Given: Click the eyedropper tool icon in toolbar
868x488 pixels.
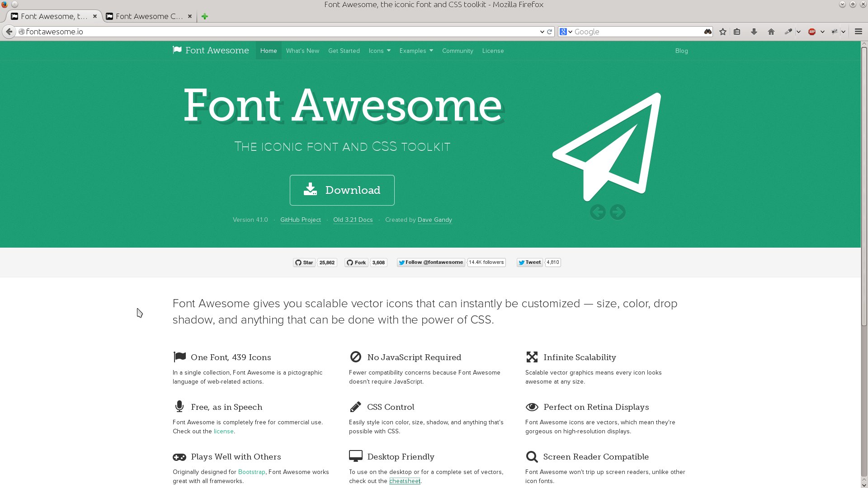Looking at the screenshot, I should (x=788, y=32).
